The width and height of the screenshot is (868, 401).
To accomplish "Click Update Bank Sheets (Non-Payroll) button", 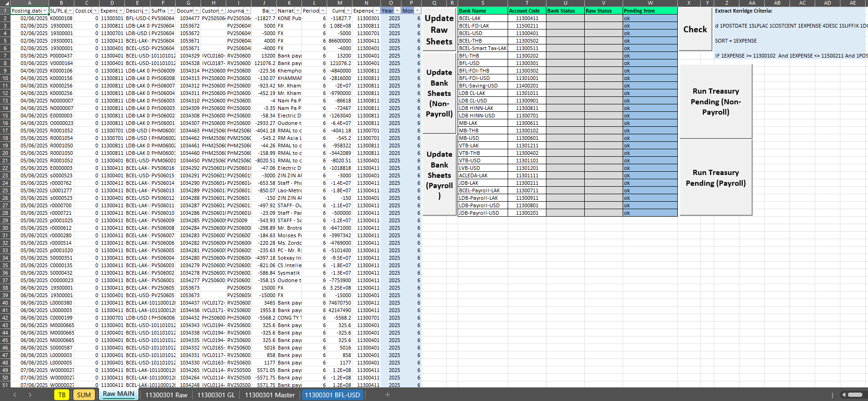I will coord(439,93).
